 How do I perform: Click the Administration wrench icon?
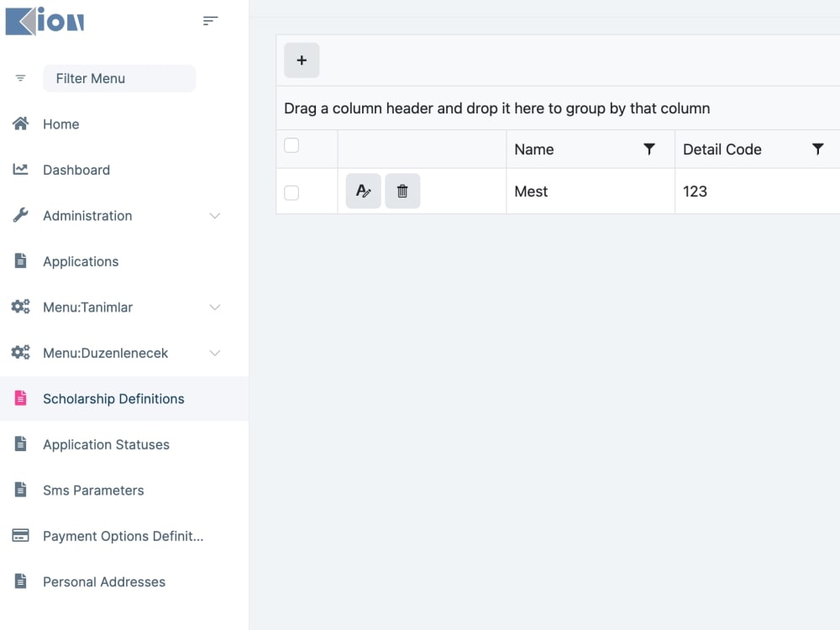tap(20, 215)
